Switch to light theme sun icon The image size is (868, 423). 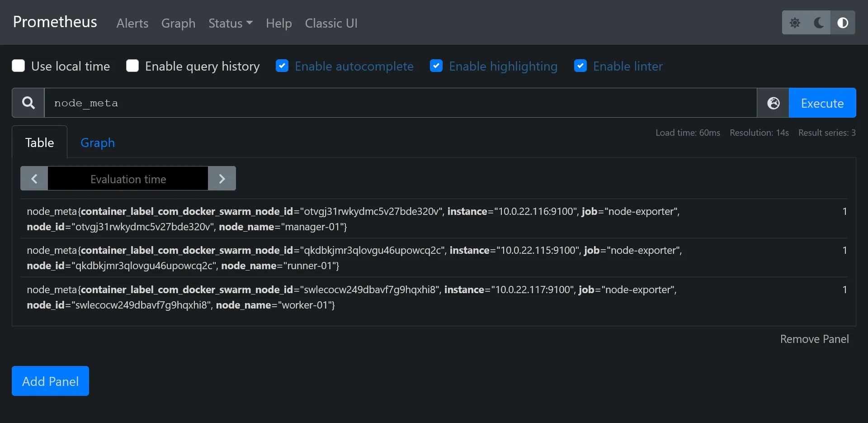click(x=794, y=23)
